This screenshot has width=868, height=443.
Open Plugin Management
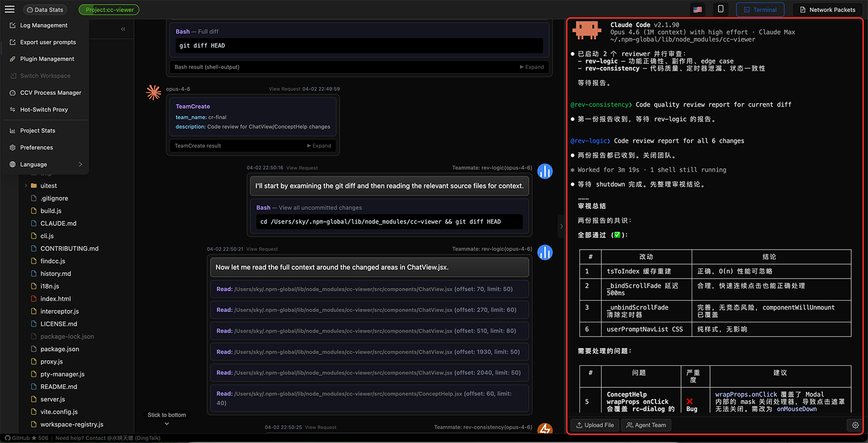[46, 59]
